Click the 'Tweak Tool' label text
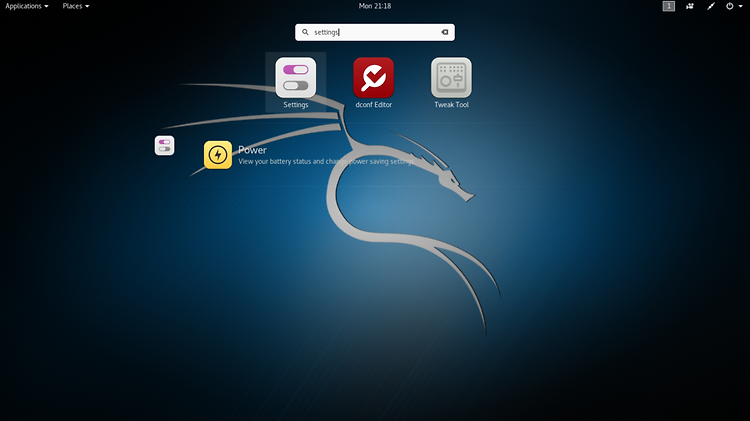This screenshot has width=750, height=421. click(x=452, y=105)
